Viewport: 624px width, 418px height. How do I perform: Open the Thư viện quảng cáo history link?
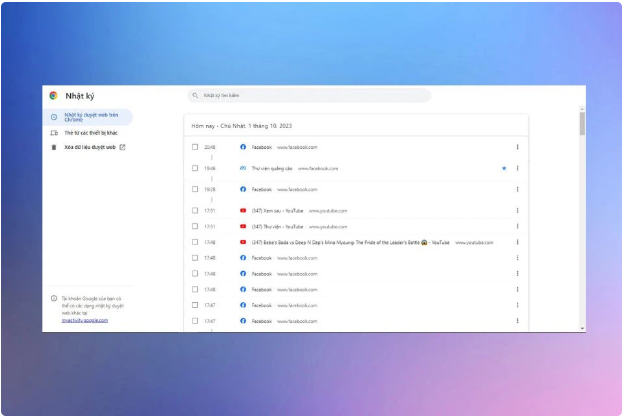pos(272,168)
